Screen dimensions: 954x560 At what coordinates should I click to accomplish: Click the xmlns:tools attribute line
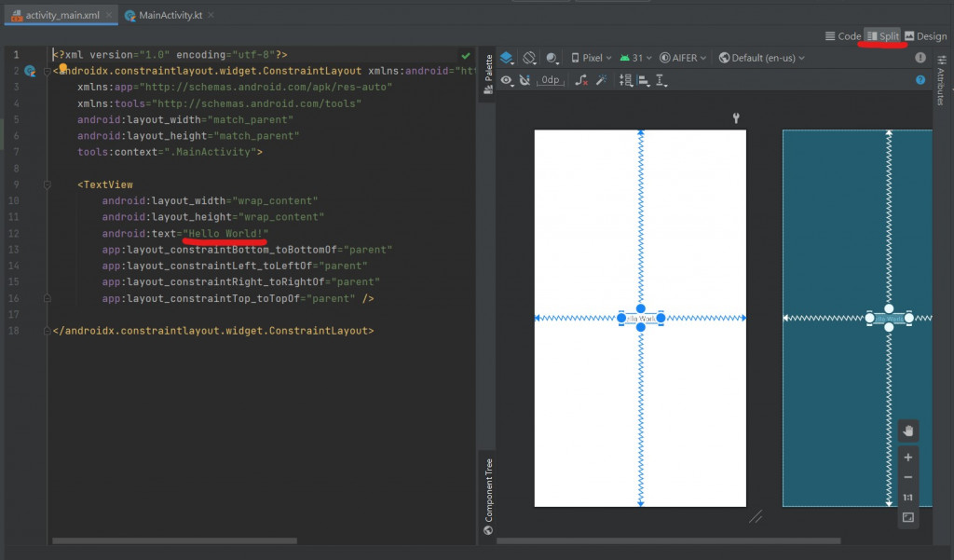point(220,103)
